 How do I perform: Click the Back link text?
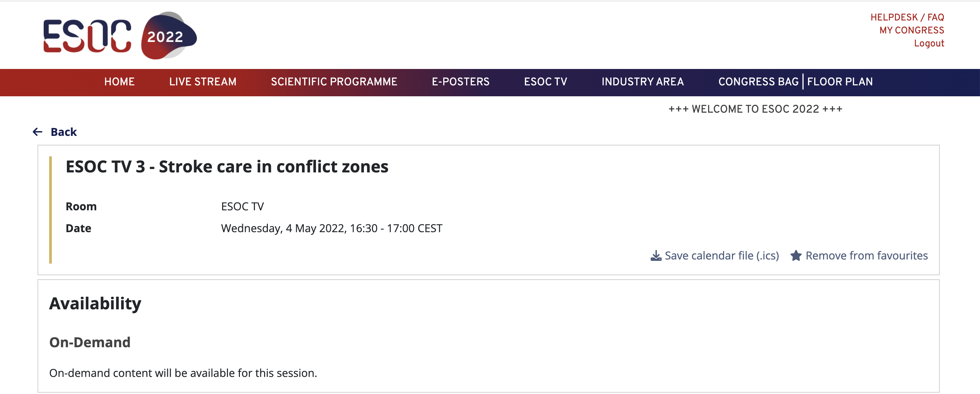63,132
